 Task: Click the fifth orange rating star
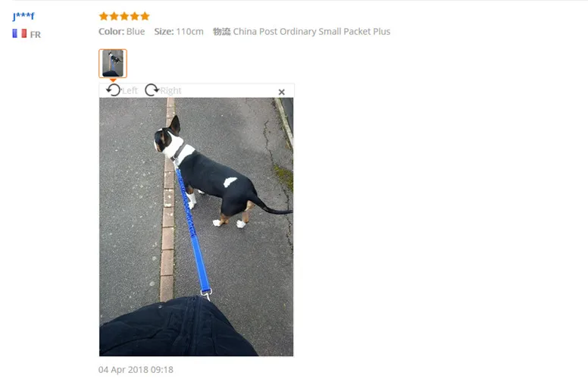point(145,16)
